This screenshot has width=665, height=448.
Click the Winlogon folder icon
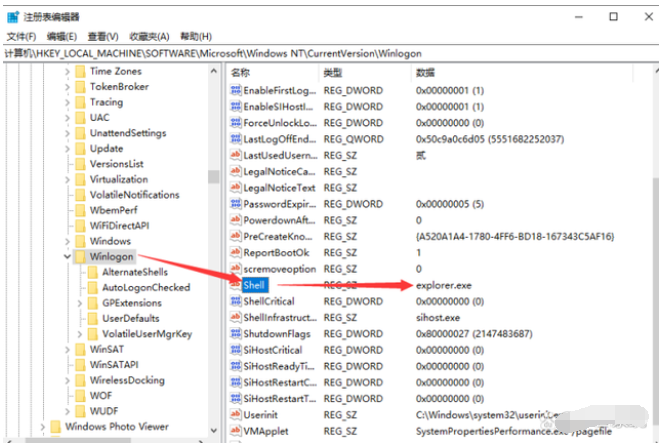79,257
